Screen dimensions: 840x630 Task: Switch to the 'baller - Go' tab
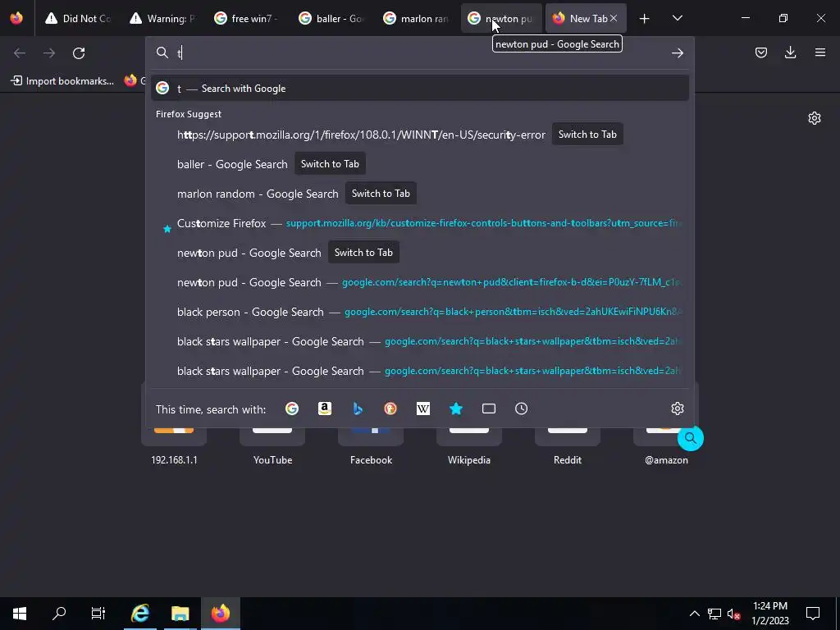[333, 19]
